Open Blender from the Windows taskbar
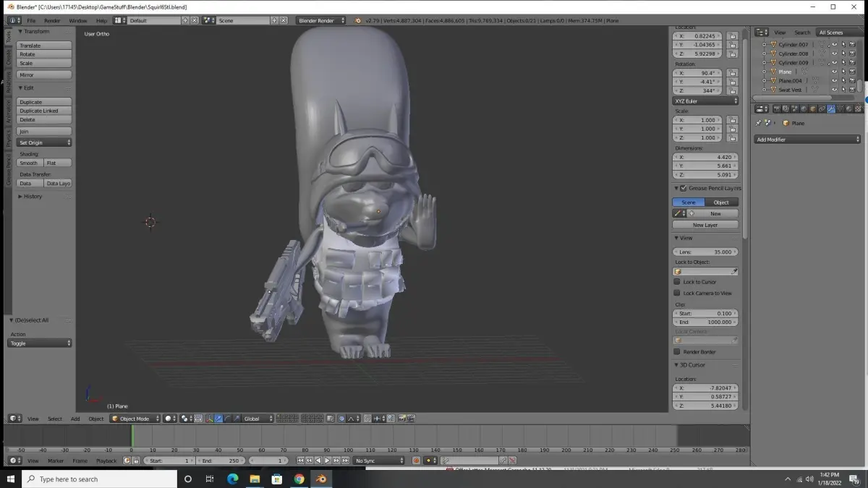The height and width of the screenshot is (488, 868). (321, 479)
